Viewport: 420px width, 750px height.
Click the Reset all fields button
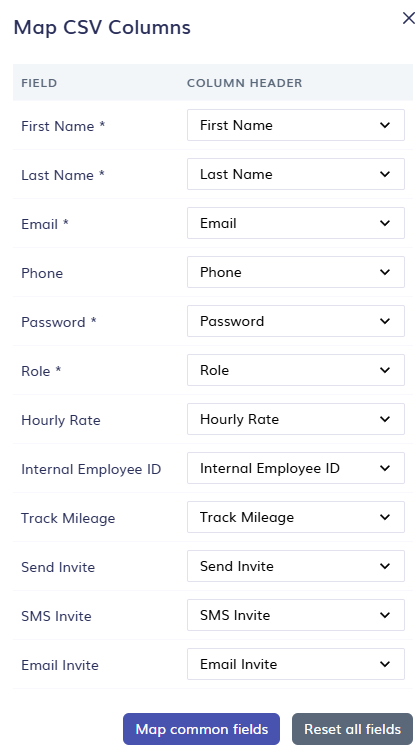click(x=353, y=729)
